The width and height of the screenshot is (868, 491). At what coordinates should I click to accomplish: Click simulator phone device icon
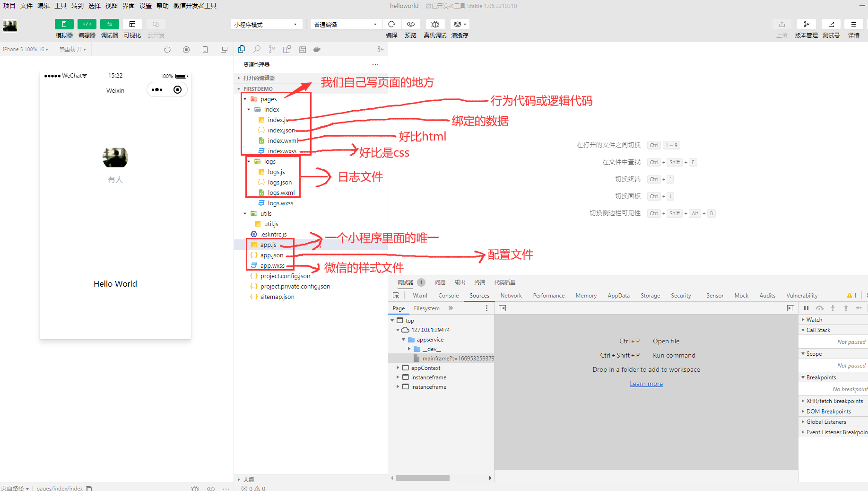click(x=205, y=50)
